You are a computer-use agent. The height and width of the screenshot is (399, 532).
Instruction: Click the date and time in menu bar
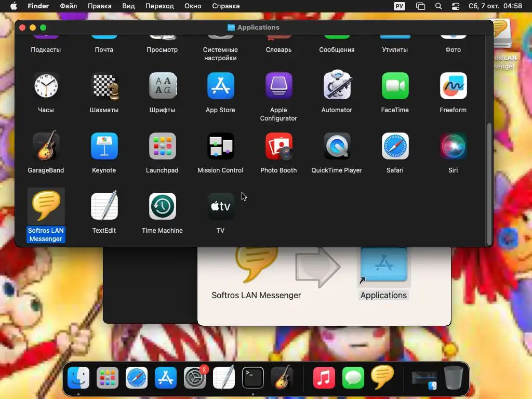click(x=495, y=6)
